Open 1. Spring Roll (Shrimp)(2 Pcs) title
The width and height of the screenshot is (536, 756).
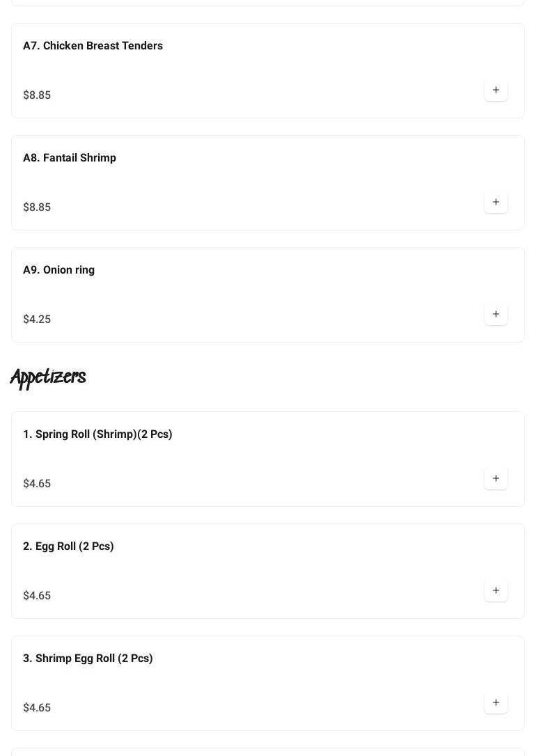click(97, 434)
